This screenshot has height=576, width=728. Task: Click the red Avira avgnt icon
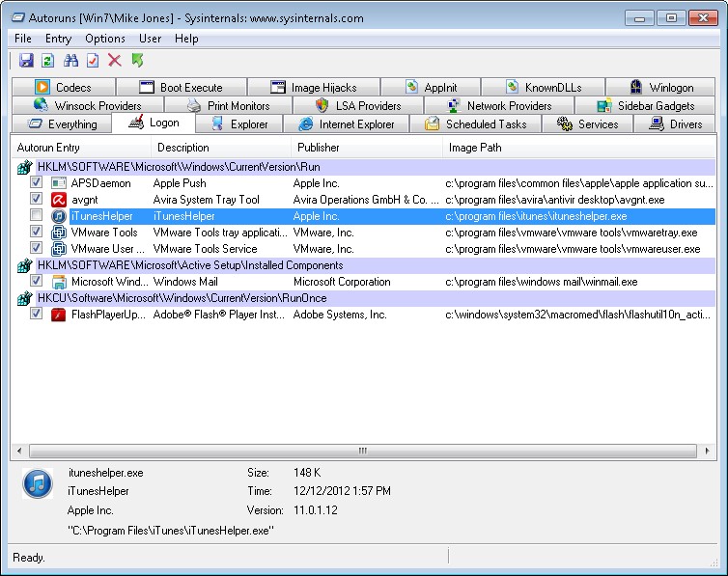[x=59, y=200]
